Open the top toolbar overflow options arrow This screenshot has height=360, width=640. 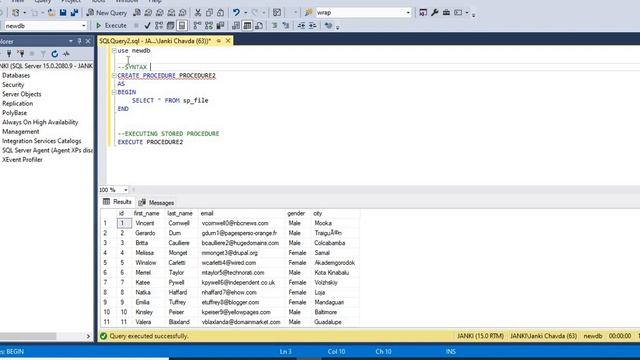[x=473, y=16]
